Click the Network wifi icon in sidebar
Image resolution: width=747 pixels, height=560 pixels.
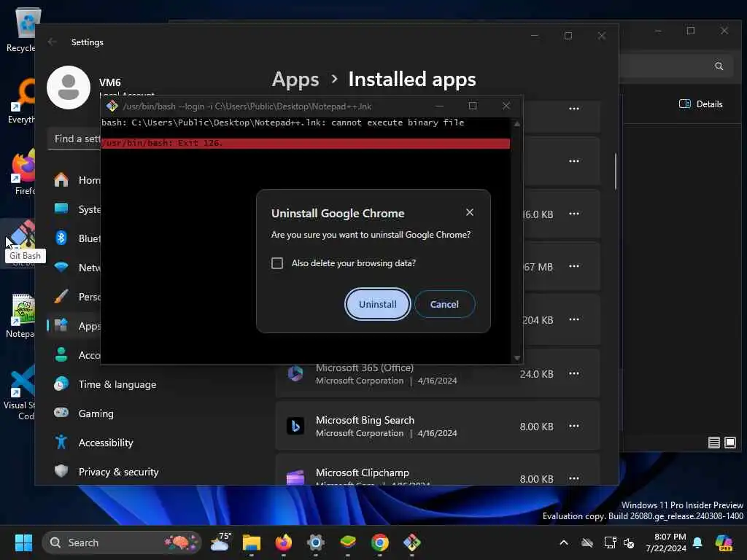[x=61, y=267]
